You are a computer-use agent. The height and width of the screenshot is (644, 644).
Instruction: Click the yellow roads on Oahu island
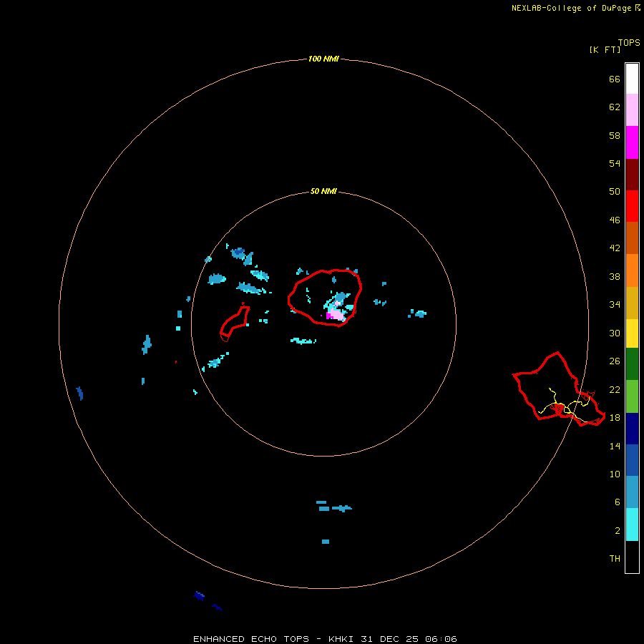[565, 404]
